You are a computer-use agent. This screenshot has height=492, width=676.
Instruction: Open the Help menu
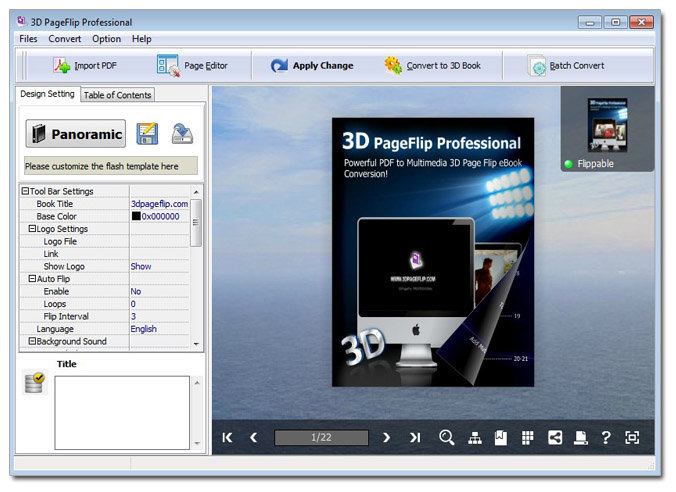tap(141, 39)
